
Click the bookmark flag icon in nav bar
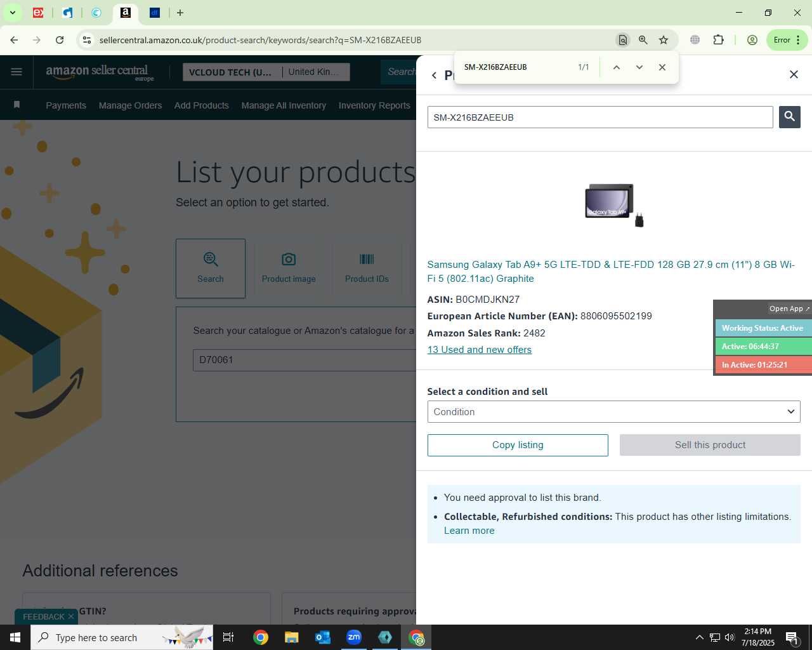(x=17, y=105)
